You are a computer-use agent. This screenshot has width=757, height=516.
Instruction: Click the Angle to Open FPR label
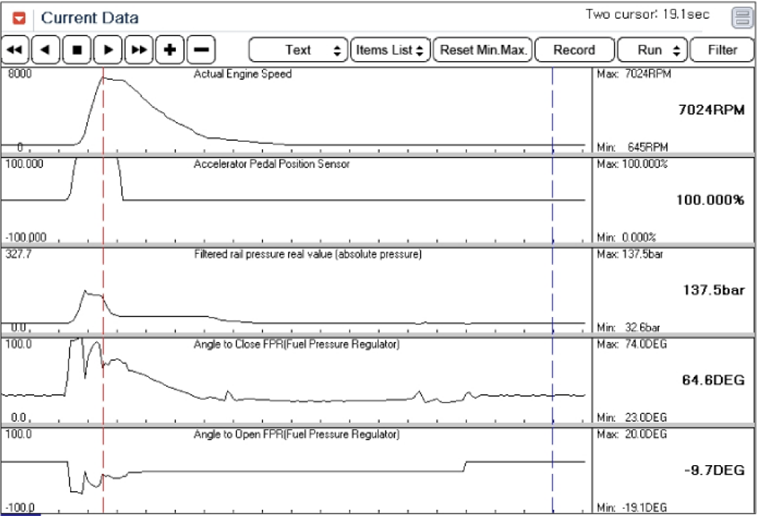click(296, 434)
